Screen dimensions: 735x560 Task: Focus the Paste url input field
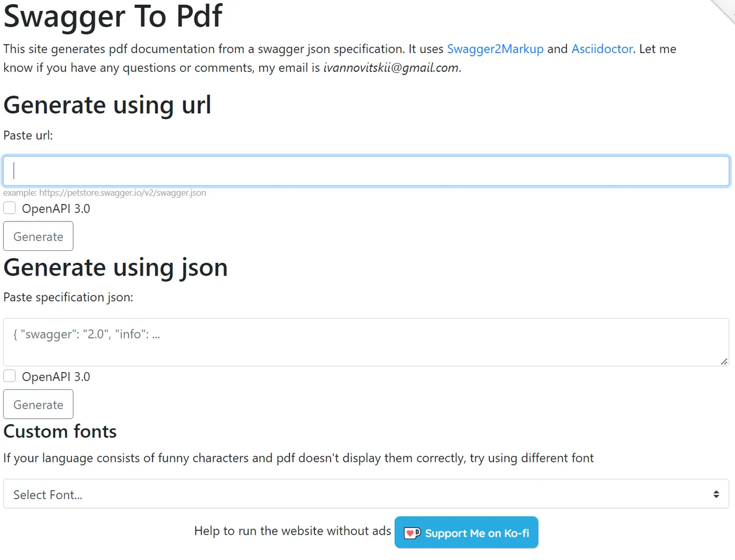tap(366, 171)
